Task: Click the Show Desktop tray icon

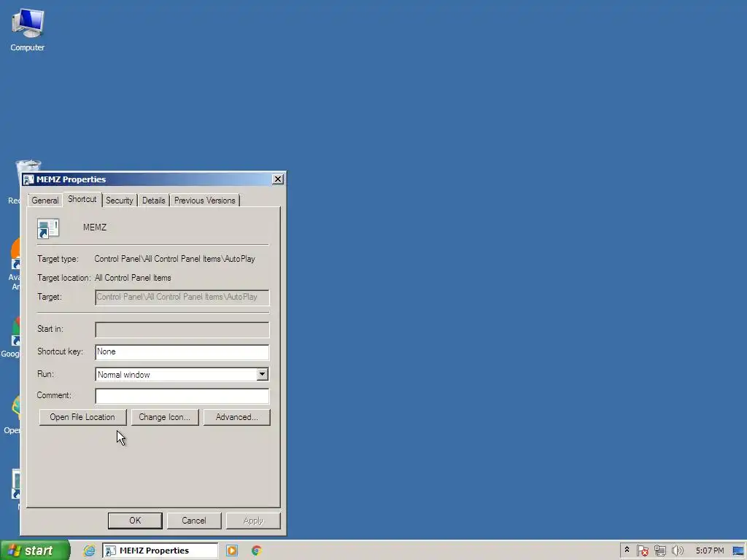Action: tap(738, 551)
